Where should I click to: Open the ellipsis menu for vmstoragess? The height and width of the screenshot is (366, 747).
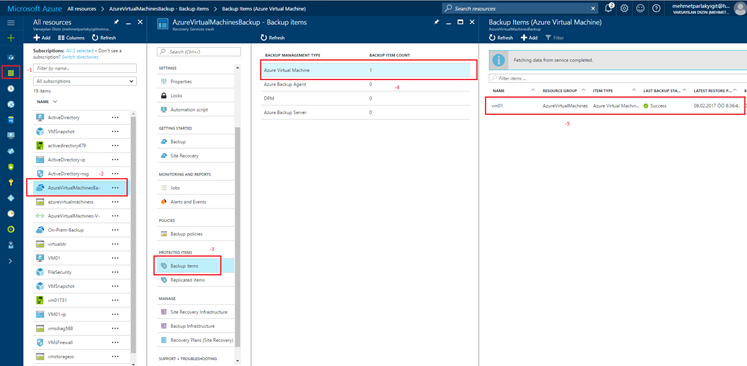(x=115, y=356)
